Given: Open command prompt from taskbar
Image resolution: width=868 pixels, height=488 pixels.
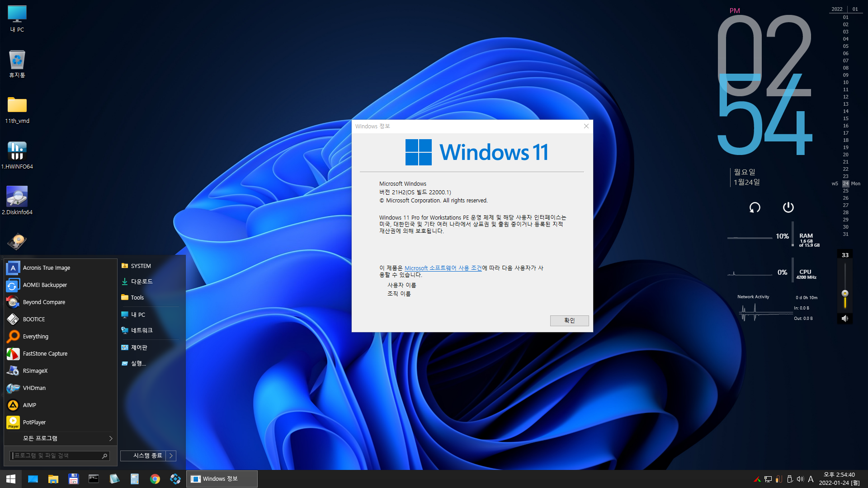Looking at the screenshot, I should pos(94,479).
